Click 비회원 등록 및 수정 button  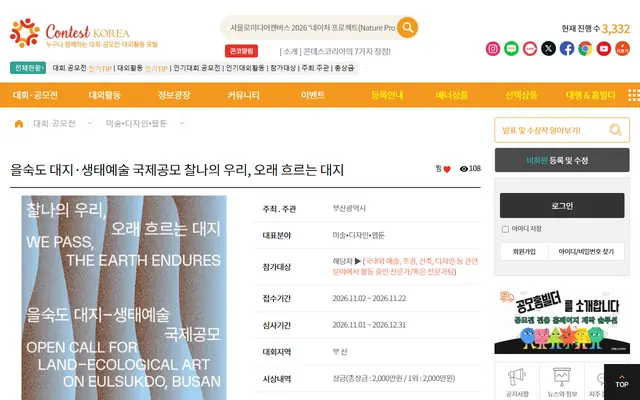562,160
